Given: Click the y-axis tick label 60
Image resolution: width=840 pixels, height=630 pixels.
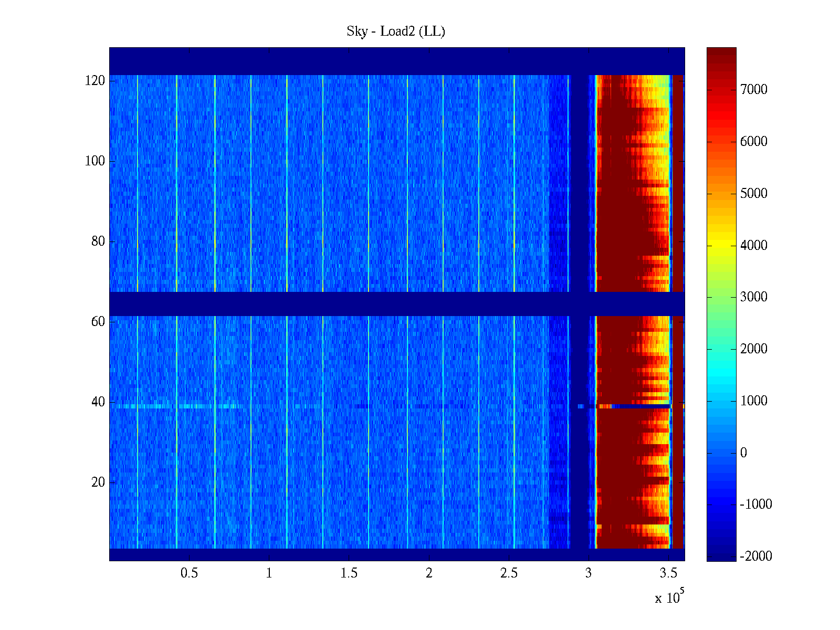Looking at the screenshot, I should [98, 322].
